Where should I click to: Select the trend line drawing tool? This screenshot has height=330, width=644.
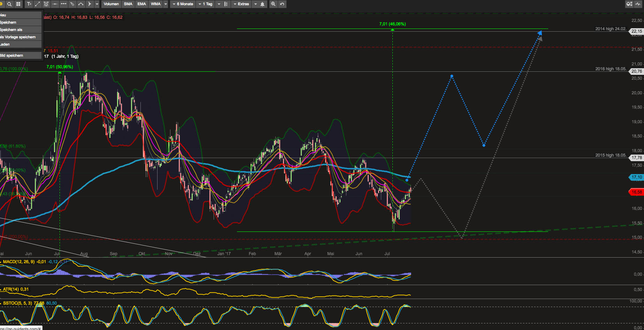(37, 4)
